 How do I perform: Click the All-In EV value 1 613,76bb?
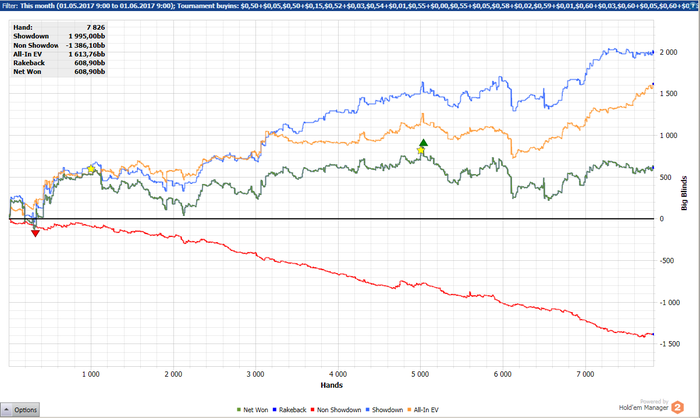[x=87, y=54]
